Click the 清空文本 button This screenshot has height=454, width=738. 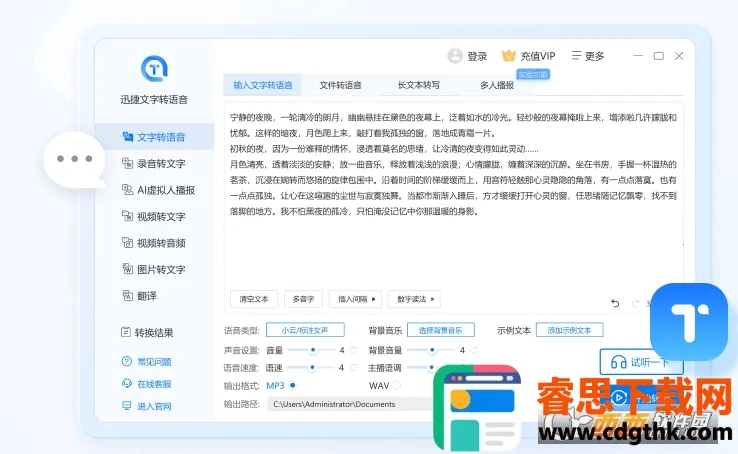254,299
